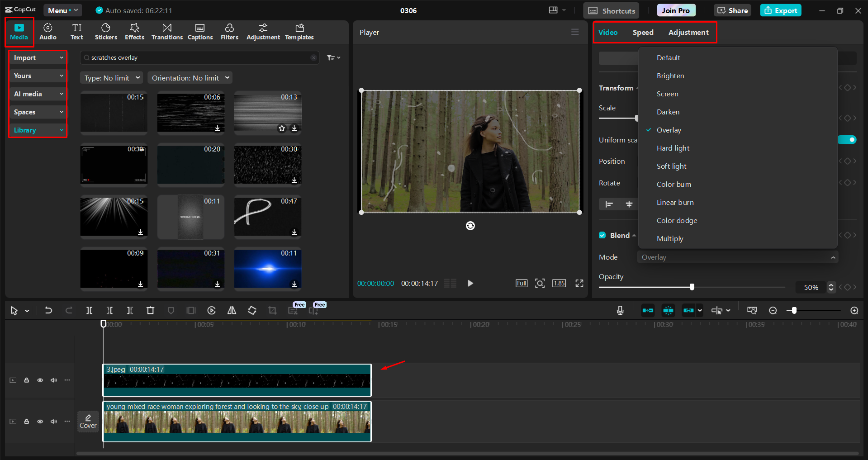Expand the AI media section

point(38,94)
